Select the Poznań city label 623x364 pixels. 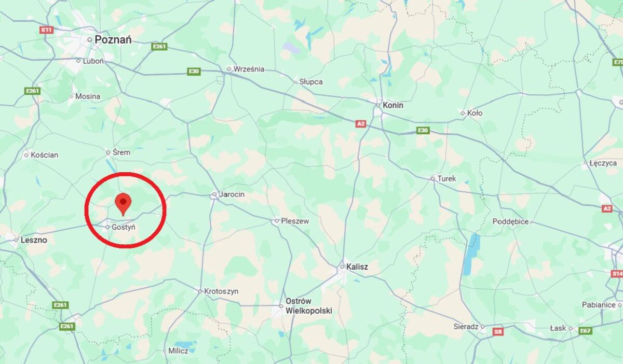(113, 39)
